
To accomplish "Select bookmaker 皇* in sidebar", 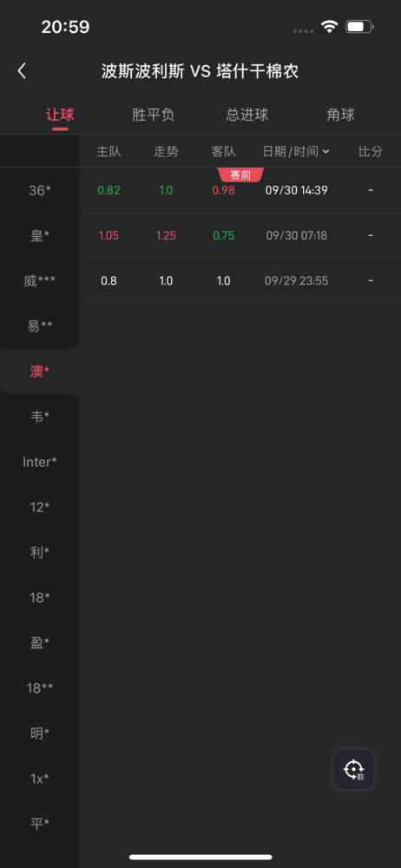I will pyautogui.click(x=40, y=236).
